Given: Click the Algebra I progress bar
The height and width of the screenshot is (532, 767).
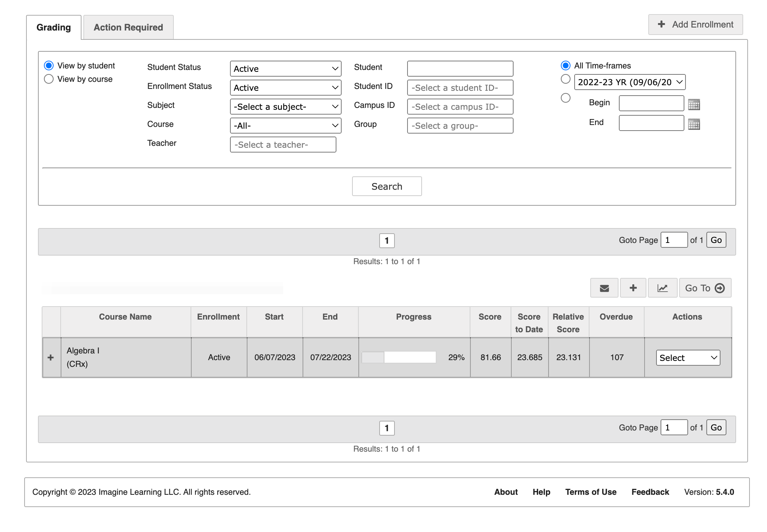Looking at the screenshot, I should [399, 358].
